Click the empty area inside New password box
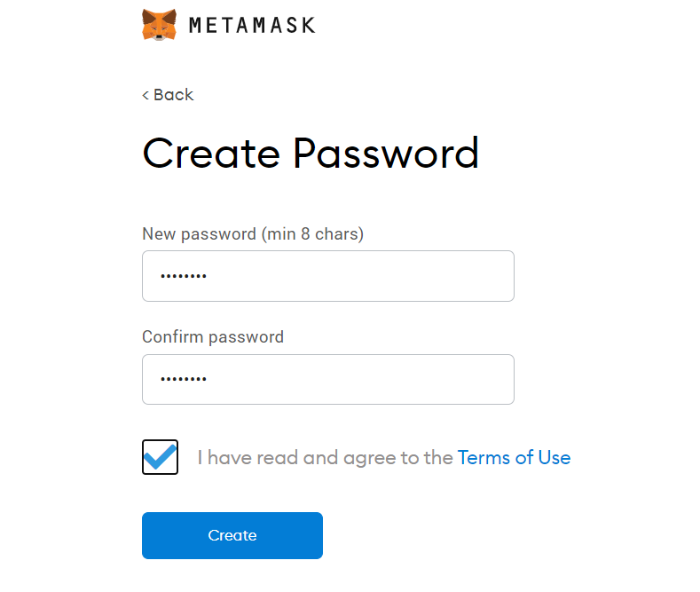The height and width of the screenshot is (592, 700). [x=358, y=276]
